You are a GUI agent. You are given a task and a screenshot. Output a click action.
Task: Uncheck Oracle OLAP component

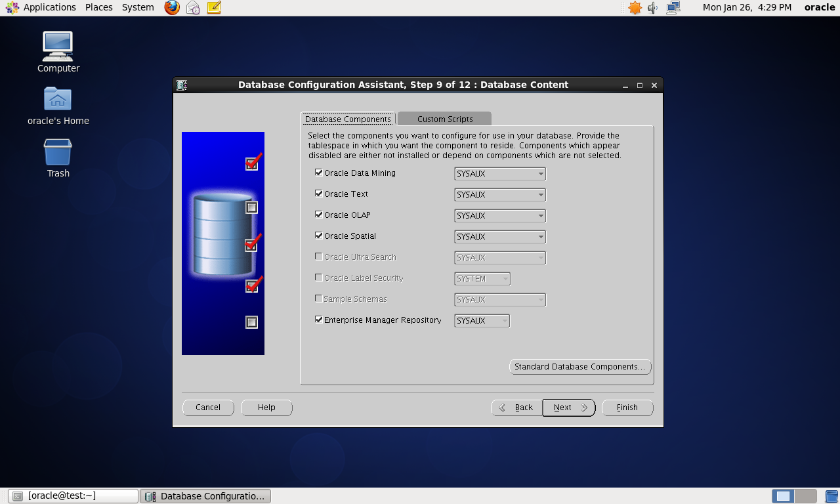point(319,215)
